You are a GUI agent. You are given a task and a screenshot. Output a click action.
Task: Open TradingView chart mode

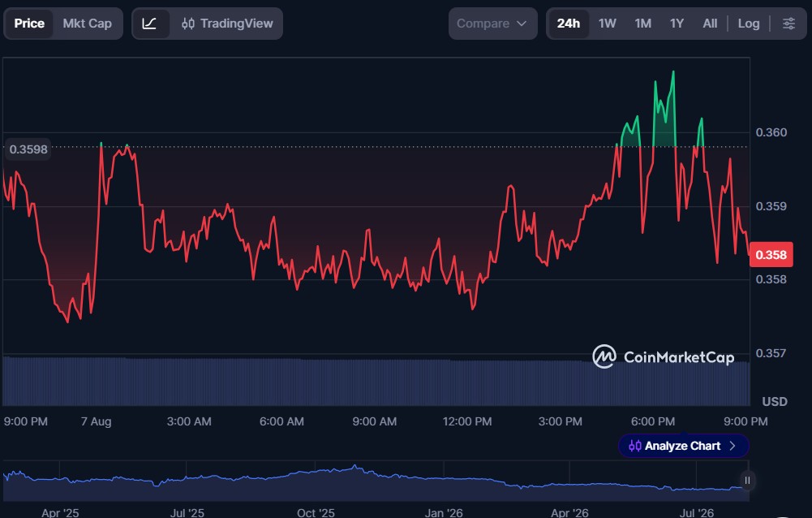click(x=227, y=24)
